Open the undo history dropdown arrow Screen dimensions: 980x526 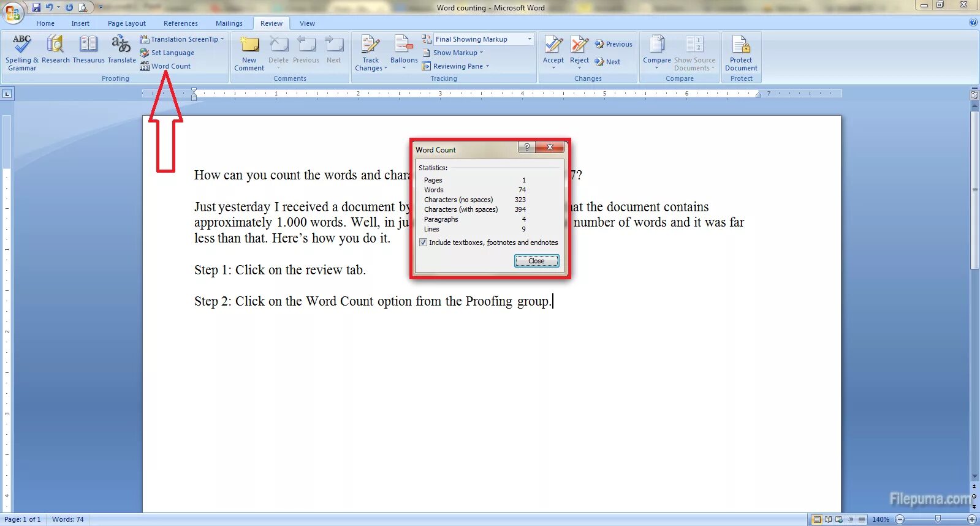coord(58,7)
